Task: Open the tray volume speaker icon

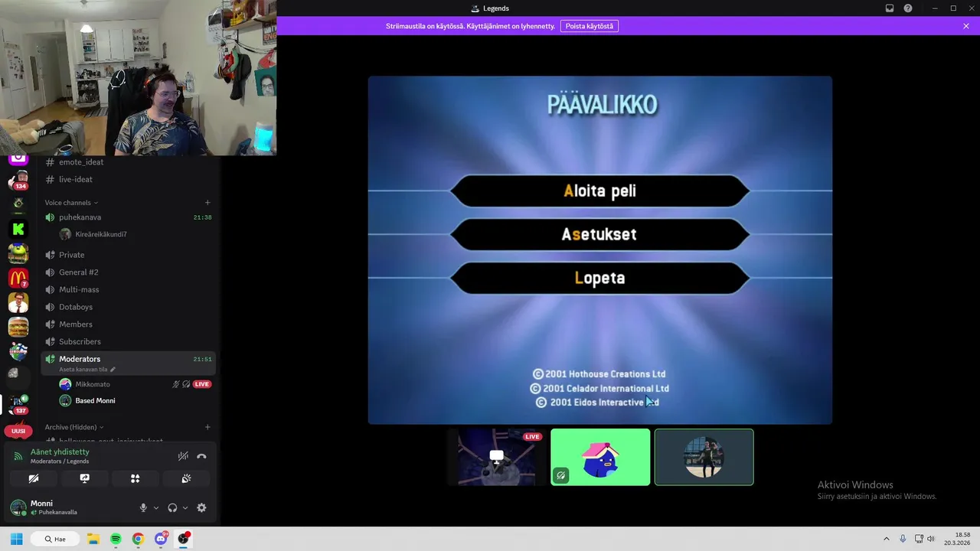Action: click(x=931, y=539)
